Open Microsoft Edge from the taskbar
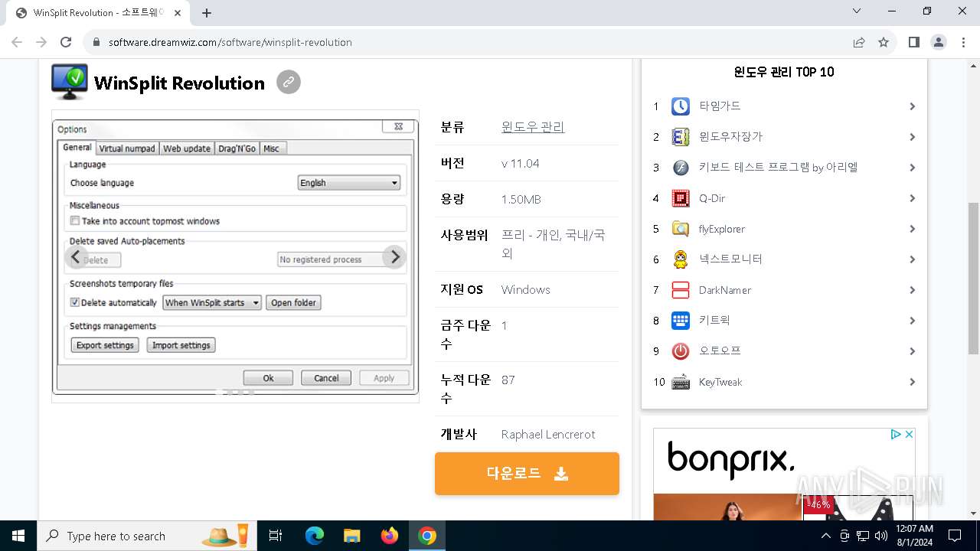980x551 pixels. pos(315,536)
